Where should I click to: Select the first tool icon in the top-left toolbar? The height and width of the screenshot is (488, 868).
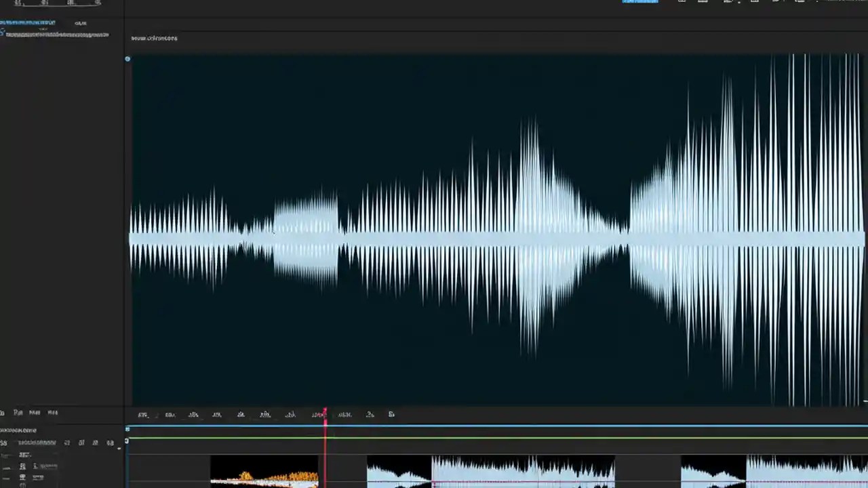coord(17,3)
